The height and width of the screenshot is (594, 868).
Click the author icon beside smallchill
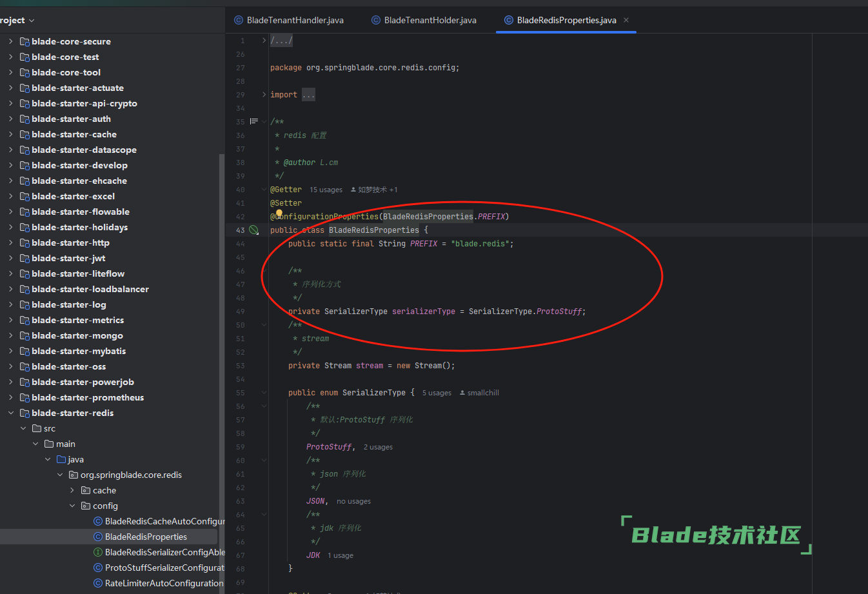[x=462, y=393]
